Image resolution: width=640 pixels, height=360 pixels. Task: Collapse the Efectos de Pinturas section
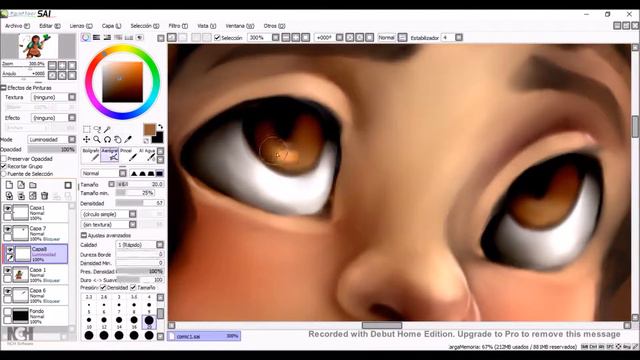point(4,88)
